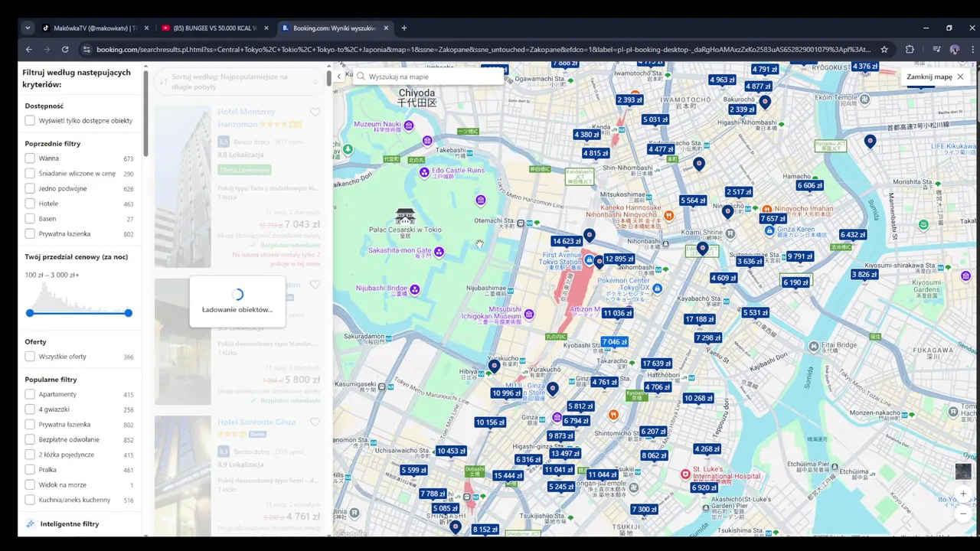The height and width of the screenshot is (551, 980).
Task: Click the Museum Nauki map pin
Action: 410,125
